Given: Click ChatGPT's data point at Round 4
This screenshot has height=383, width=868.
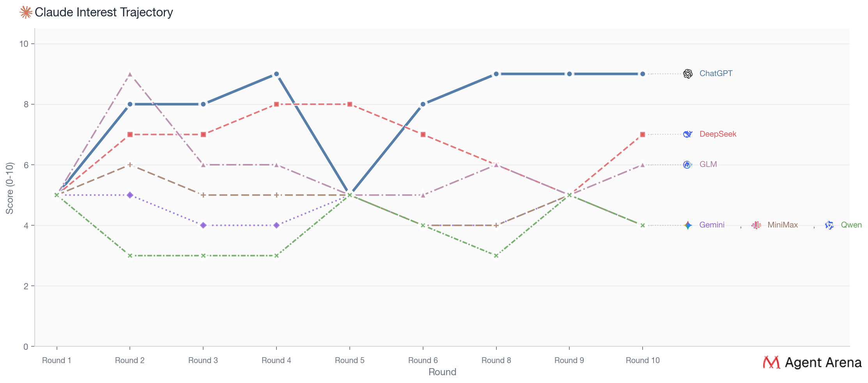Looking at the screenshot, I should point(276,74).
